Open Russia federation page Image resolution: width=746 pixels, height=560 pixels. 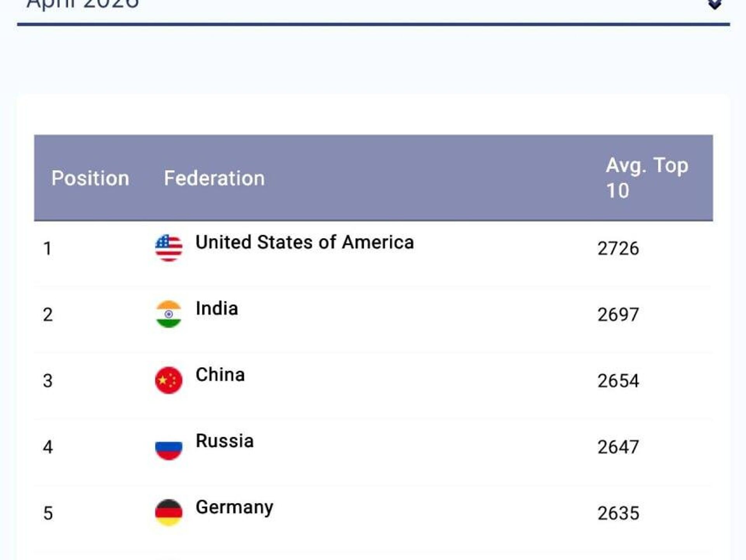[x=225, y=441]
